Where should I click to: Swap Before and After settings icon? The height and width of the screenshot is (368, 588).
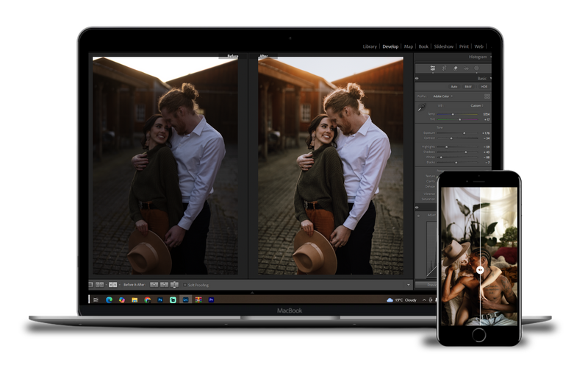click(174, 285)
